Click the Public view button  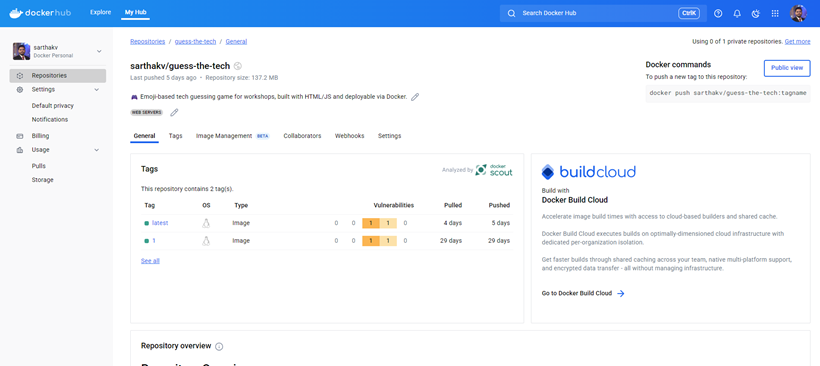[x=787, y=68]
